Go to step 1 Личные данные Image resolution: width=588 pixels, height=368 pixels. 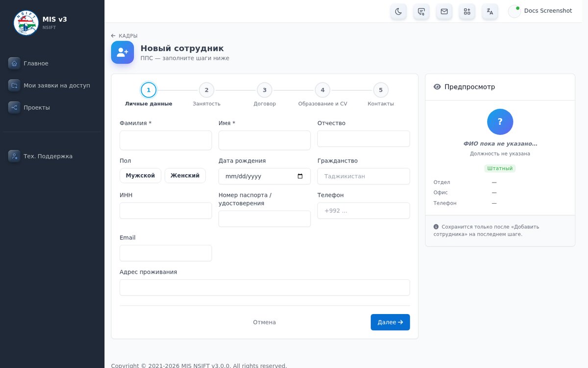point(148,95)
